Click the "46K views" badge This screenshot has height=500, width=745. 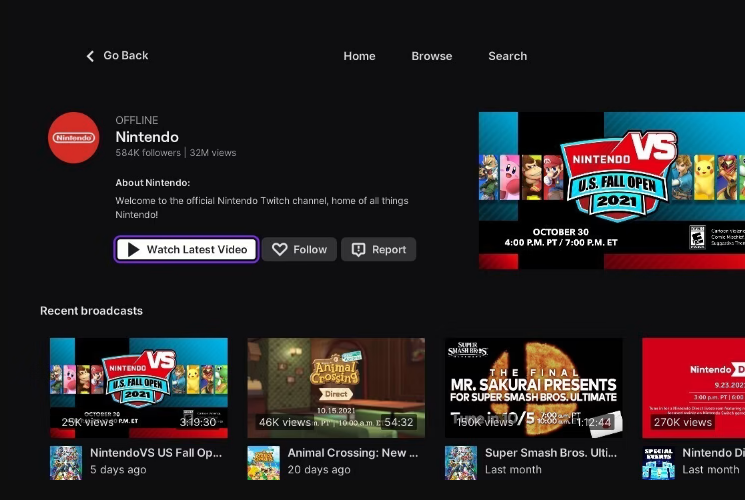[x=285, y=422]
